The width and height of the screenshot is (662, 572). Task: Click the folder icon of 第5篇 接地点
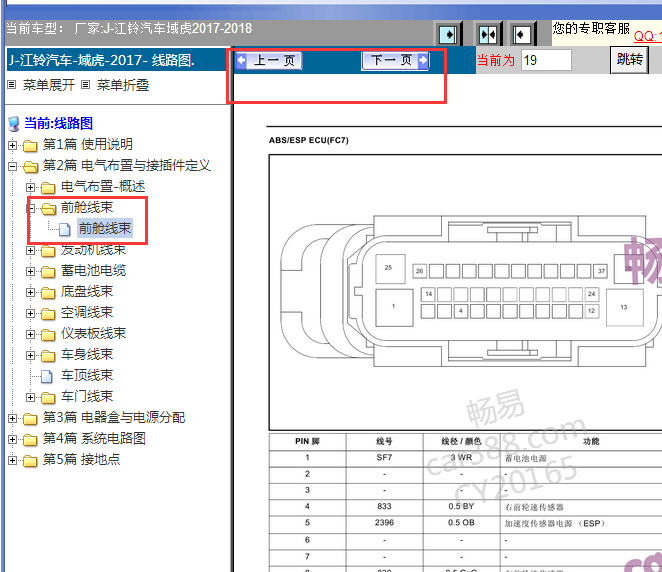coord(30,461)
